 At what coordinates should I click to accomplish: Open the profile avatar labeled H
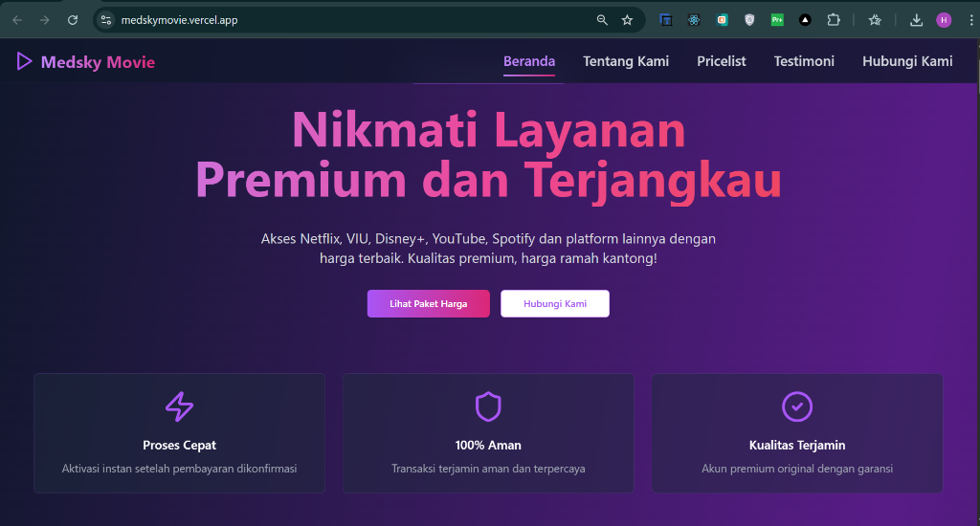(x=944, y=19)
